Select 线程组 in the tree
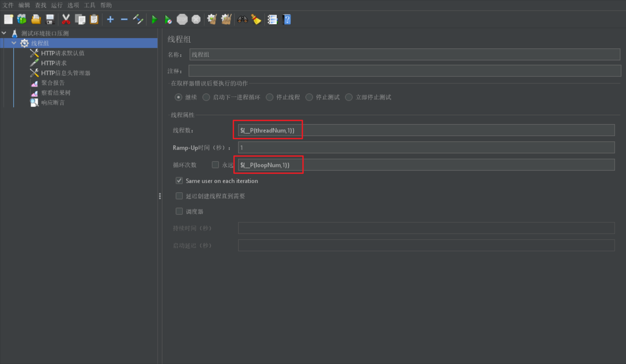626x364 pixels. click(x=40, y=43)
